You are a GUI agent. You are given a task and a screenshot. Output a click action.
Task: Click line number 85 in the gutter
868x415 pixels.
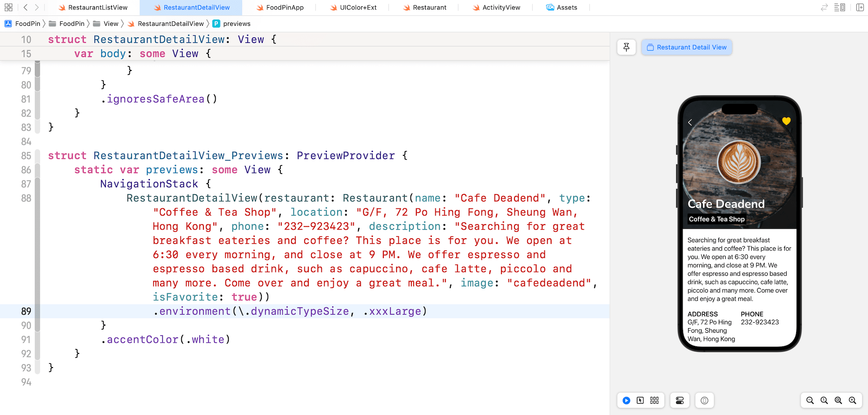coord(26,156)
